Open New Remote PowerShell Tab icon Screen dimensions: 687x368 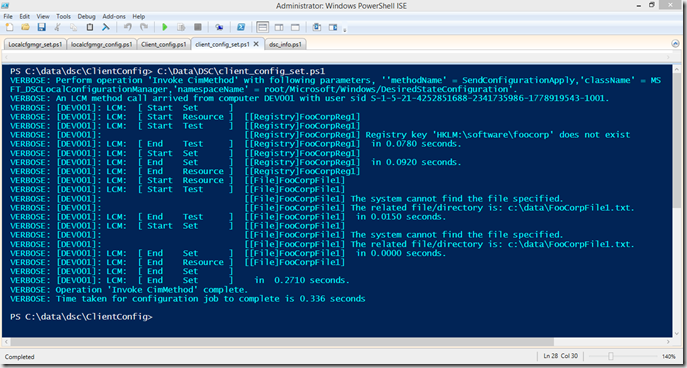pyautogui.click(x=219, y=27)
